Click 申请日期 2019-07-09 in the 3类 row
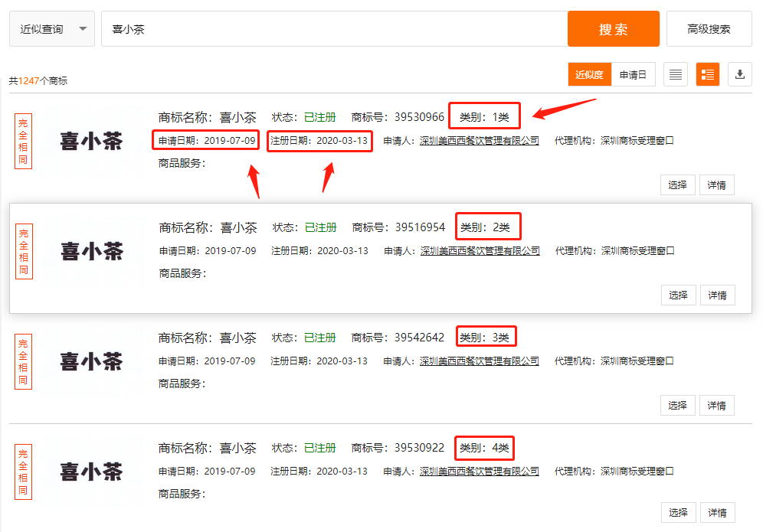The image size is (763, 532). pos(207,361)
